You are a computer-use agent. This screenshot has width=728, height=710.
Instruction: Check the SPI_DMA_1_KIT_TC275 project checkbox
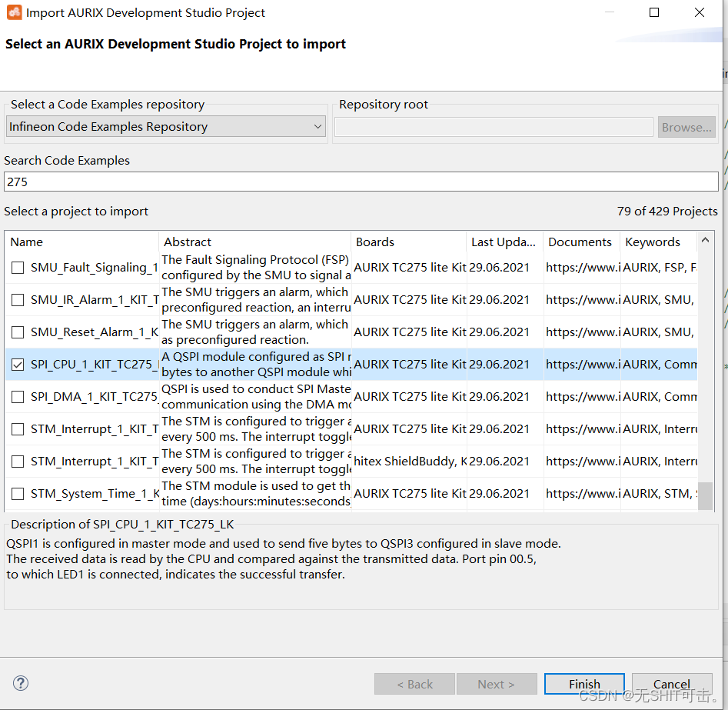[18, 397]
